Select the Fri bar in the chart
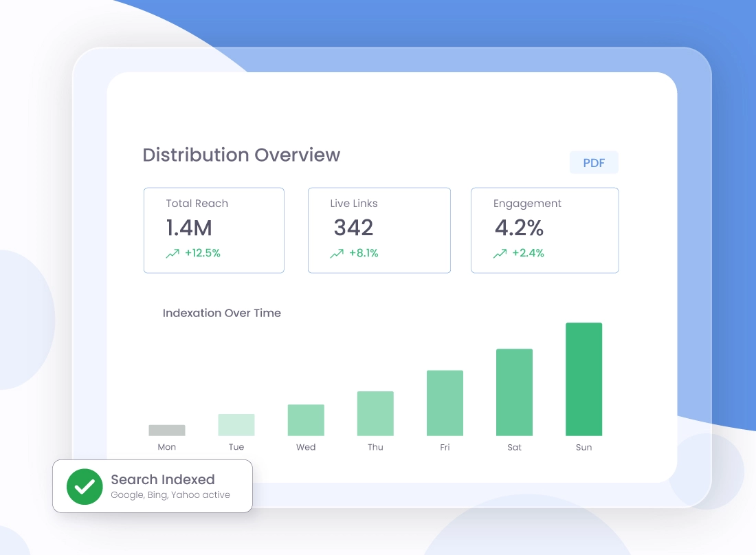This screenshot has height=555, width=756. click(x=445, y=403)
